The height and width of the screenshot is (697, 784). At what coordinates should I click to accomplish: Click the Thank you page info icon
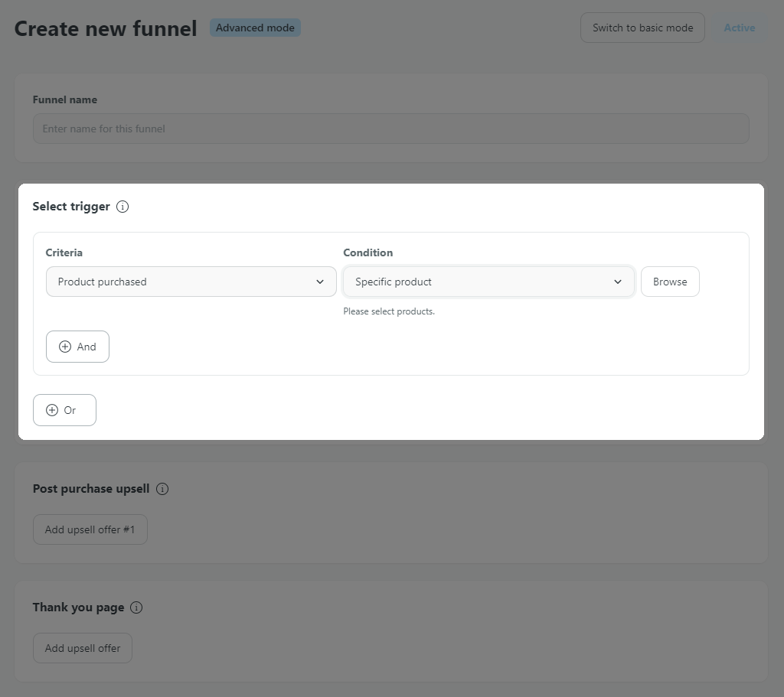(x=136, y=607)
